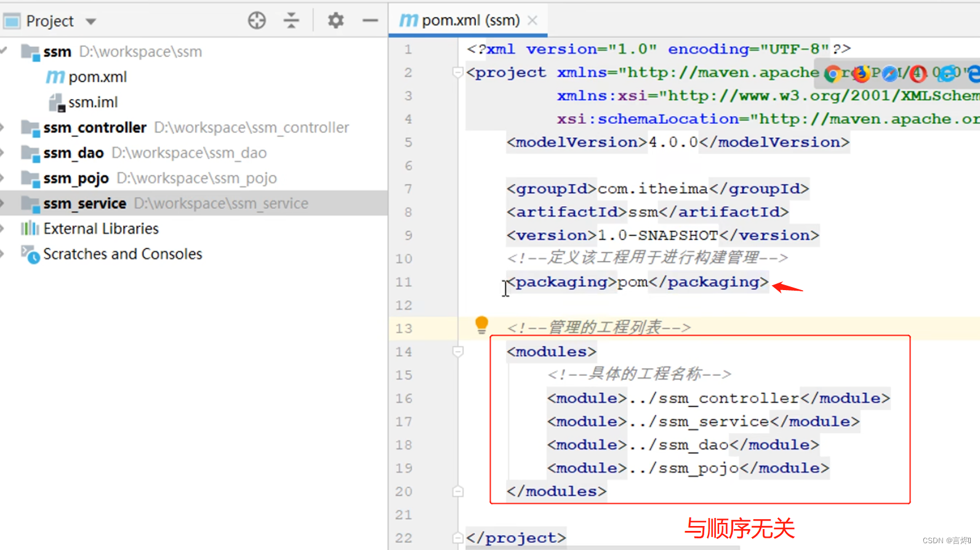
Task: Open pom.xml file in project tree
Action: (97, 77)
